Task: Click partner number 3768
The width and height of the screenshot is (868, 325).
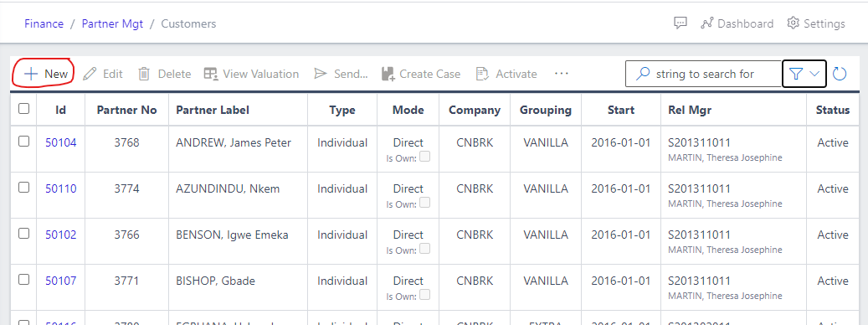Action: click(x=126, y=143)
